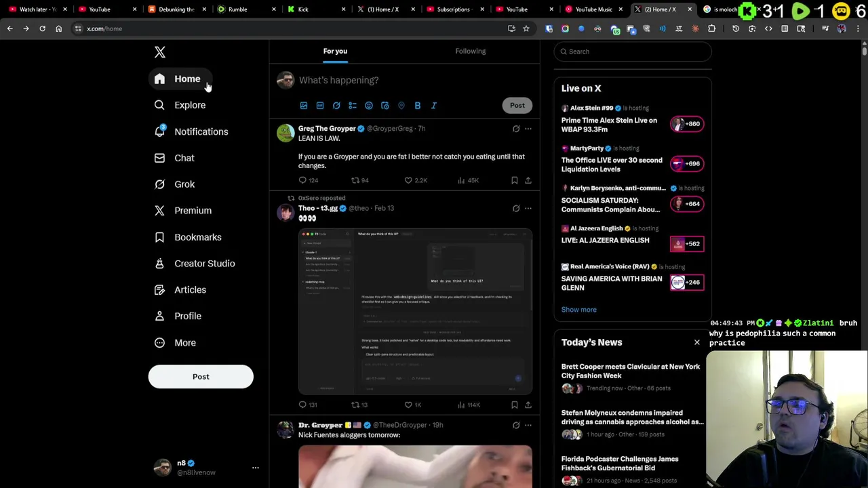Click the Grok enhance icon in composer

pos(336,106)
